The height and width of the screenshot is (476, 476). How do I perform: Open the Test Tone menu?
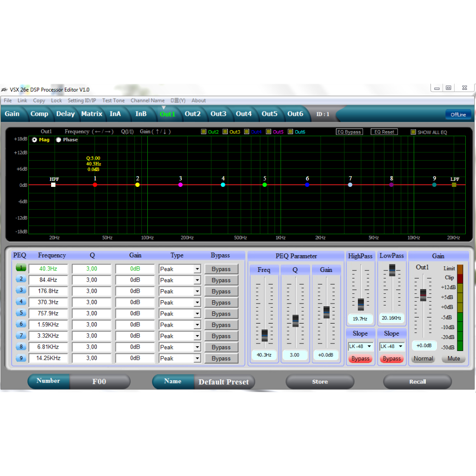(x=113, y=100)
